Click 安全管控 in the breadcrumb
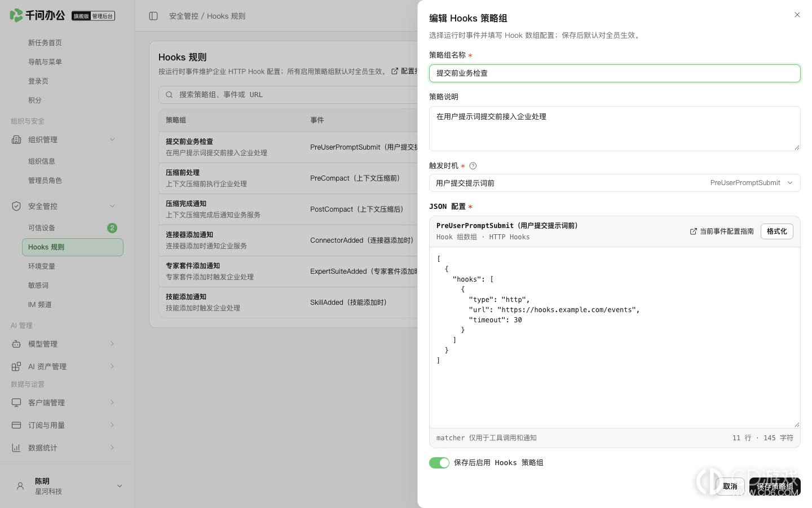 184,16
